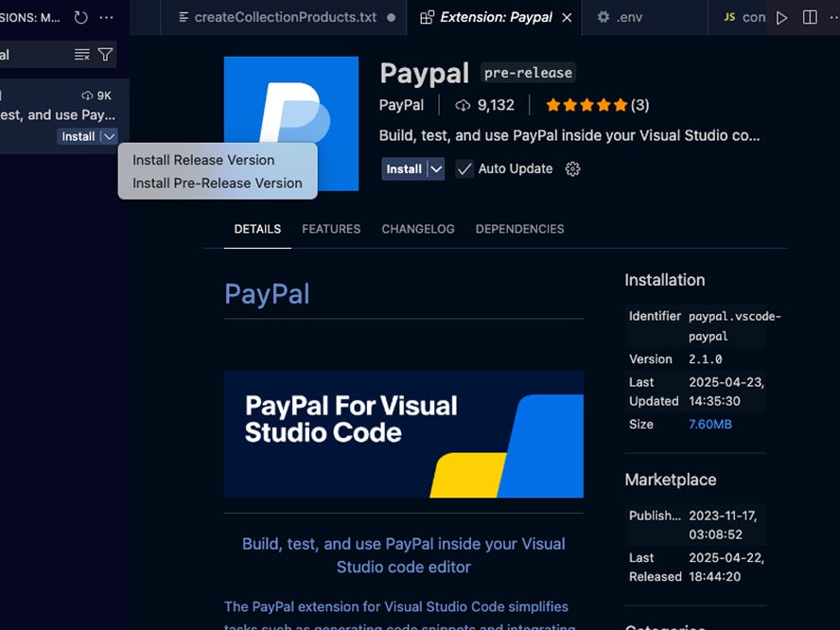Switch to the FEATURES tab
Viewport: 840px width, 630px height.
(331, 229)
